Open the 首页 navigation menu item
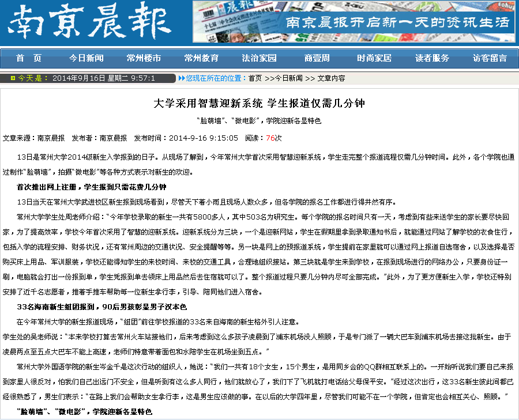The image size is (519, 420). pos(29,58)
